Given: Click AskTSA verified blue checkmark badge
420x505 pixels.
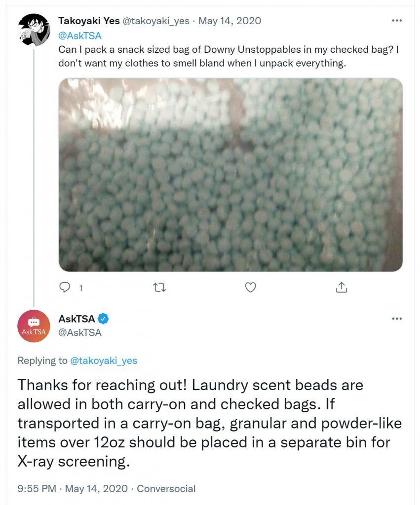Looking at the screenshot, I should click(103, 319).
